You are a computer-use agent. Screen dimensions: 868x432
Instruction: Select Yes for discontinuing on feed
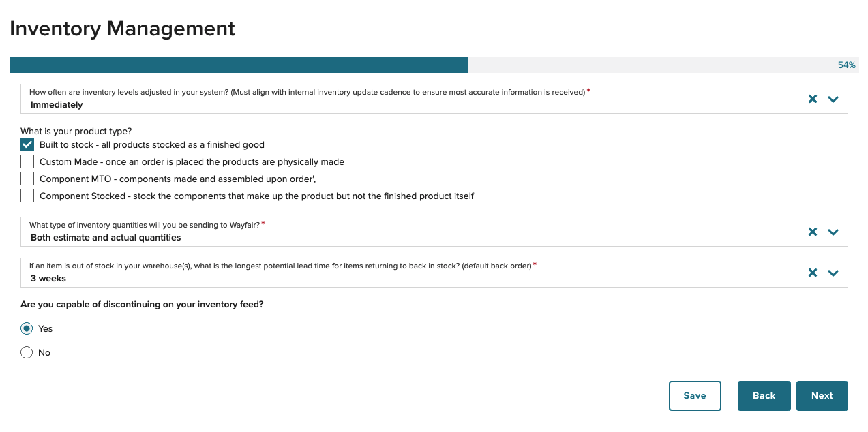[27, 328]
